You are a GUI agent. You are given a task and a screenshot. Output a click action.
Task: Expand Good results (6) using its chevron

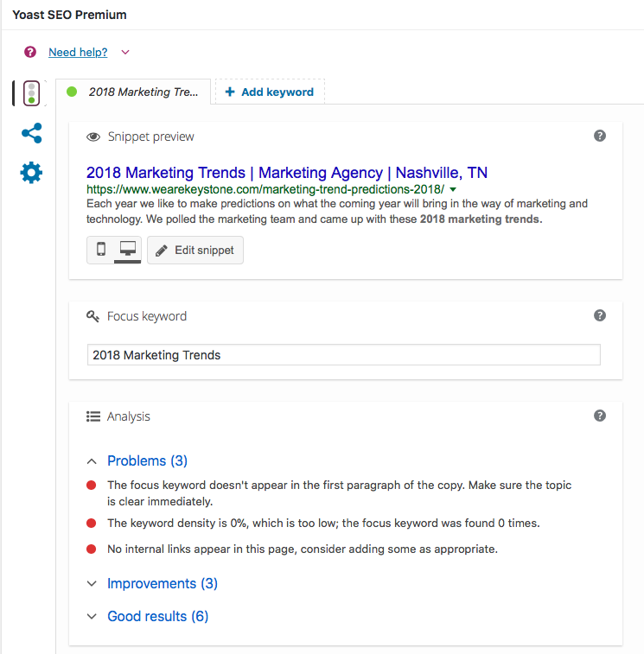92,617
